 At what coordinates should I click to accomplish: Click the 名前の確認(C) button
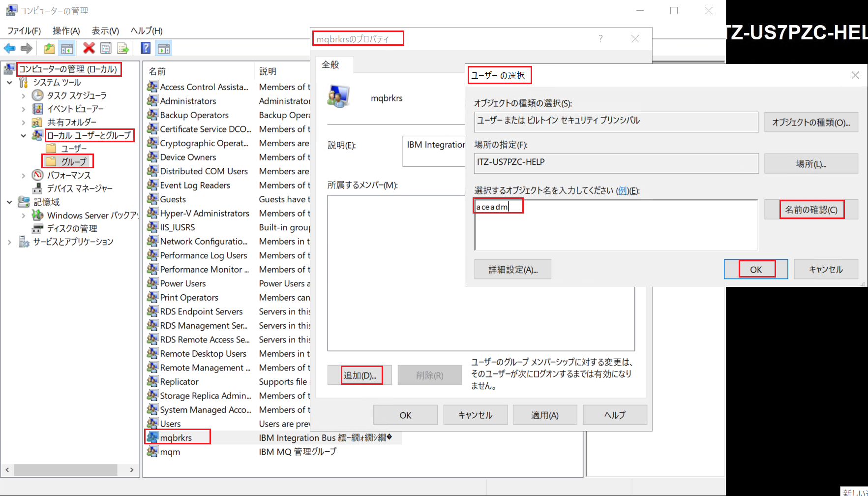coord(811,210)
